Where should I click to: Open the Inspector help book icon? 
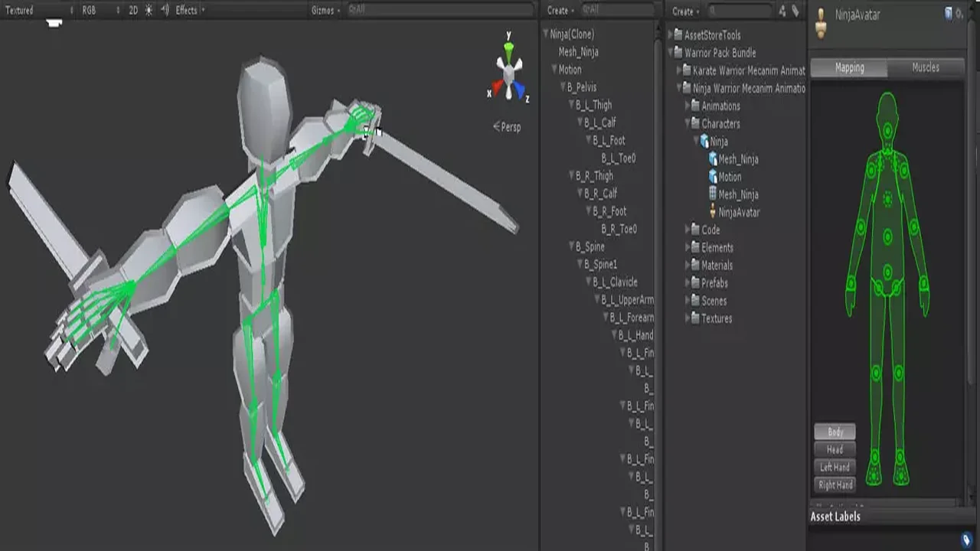949,13
